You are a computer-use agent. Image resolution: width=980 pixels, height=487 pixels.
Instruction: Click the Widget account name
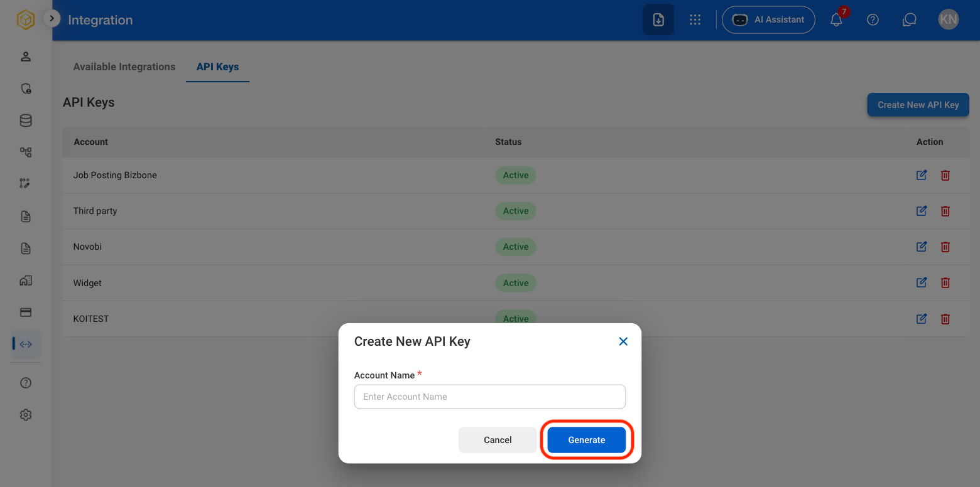[87, 283]
